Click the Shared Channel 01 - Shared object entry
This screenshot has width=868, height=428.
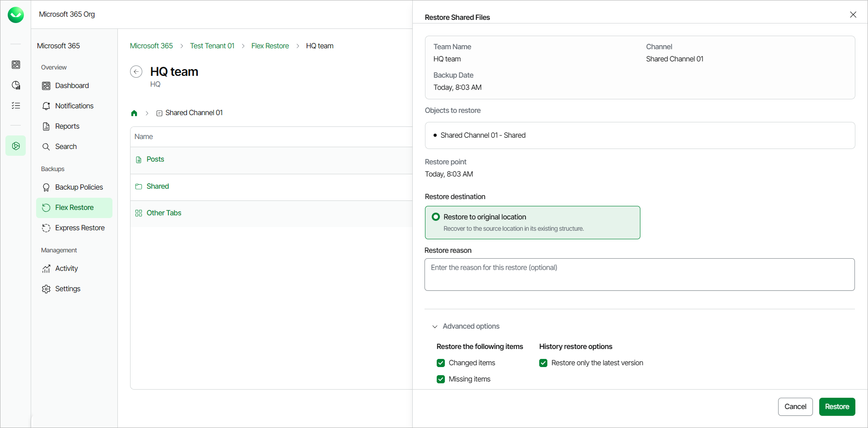(483, 135)
